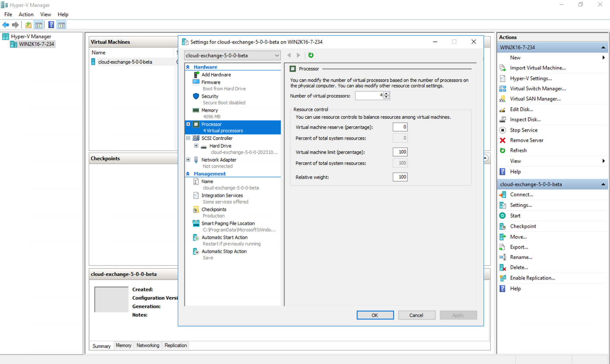Expand the Processor tree node

(188, 124)
